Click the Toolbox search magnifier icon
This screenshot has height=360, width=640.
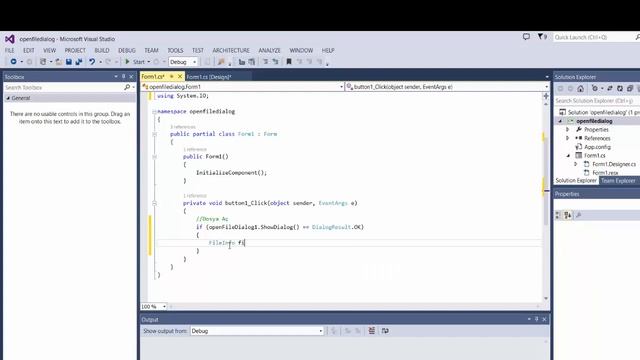[x=127, y=87]
